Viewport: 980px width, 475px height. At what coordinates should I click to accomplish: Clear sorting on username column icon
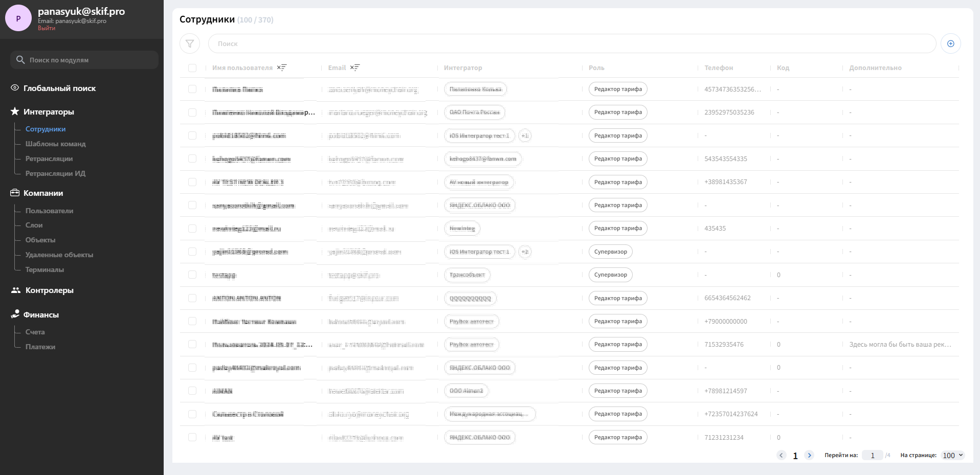click(x=282, y=67)
